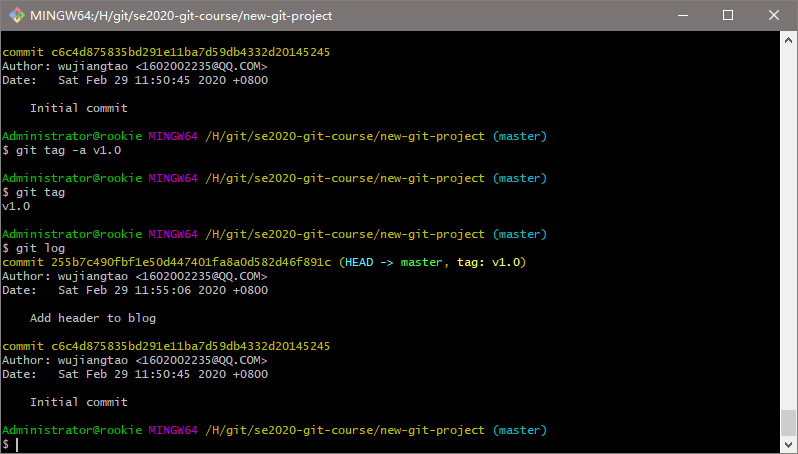This screenshot has width=798, height=454.
Task: Click the "Add header to blog" commit message
Action: click(93, 318)
